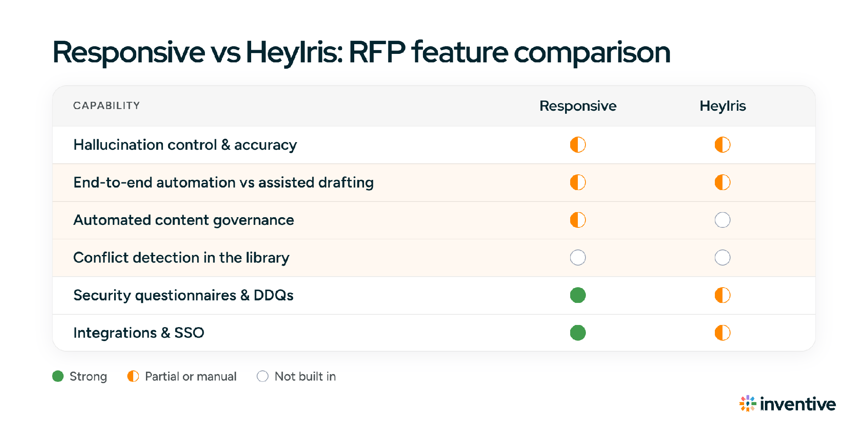This screenshot has width=868, height=434.
Task: Click Responsive's partial icon in End-to-end automation row
Action: pyautogui.click(x=577, y=182)
